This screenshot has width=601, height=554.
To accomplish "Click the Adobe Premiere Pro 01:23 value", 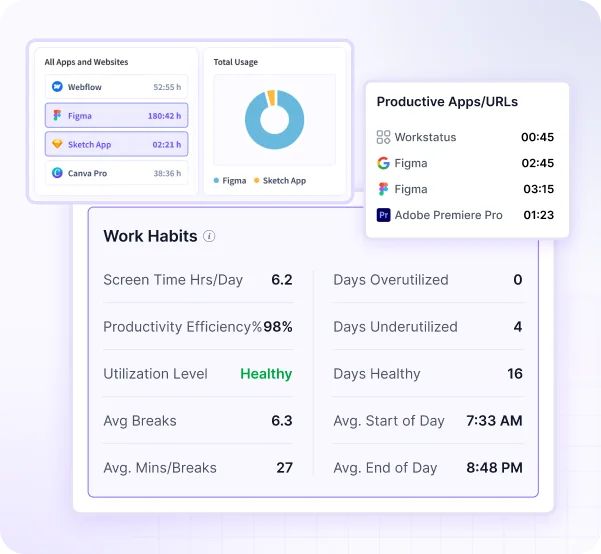I will (x=539, y=215).
